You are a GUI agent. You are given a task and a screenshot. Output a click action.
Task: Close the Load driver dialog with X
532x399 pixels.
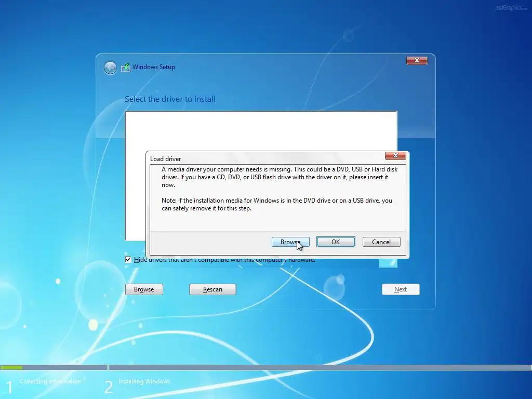tap(395, 155)
